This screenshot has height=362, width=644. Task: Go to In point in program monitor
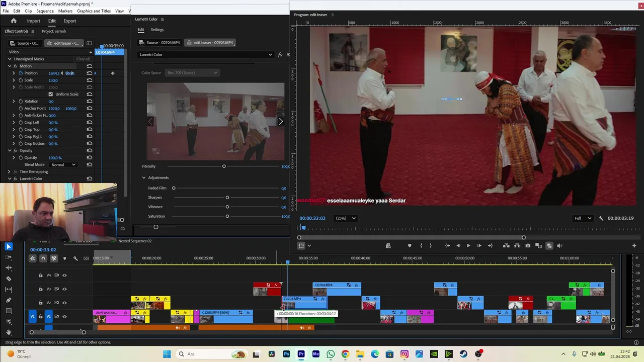click(447, 246)
